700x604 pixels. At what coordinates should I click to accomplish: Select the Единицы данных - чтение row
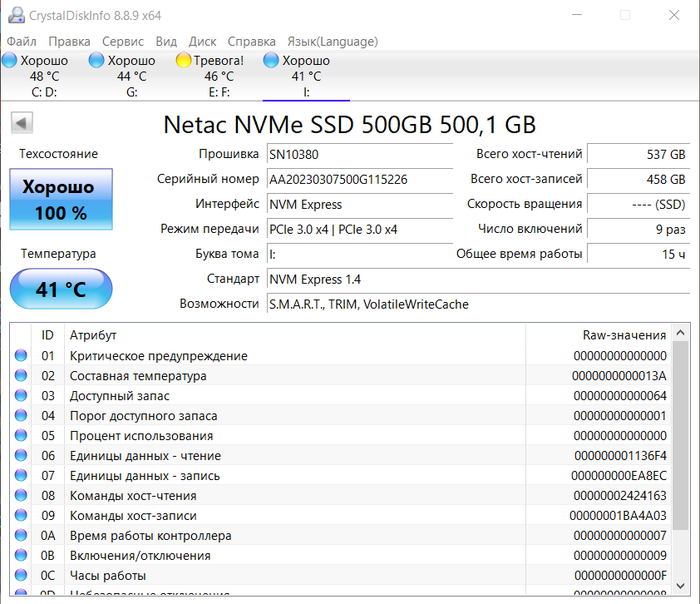[x=341, y=455]
